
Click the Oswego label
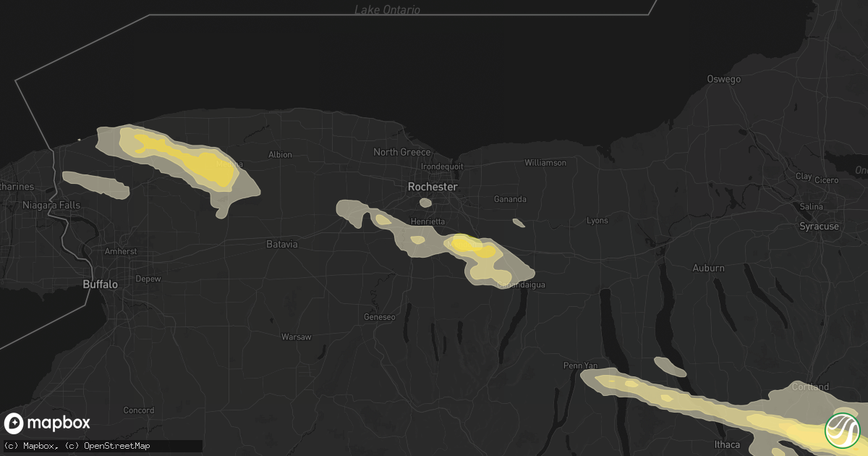pyautogui.click(x=724, y=80)
